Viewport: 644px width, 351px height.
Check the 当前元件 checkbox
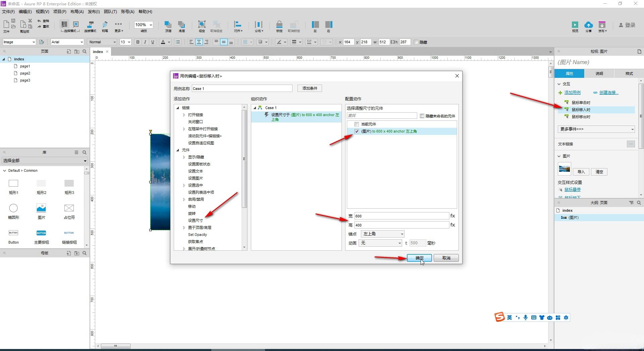[357, 124]
